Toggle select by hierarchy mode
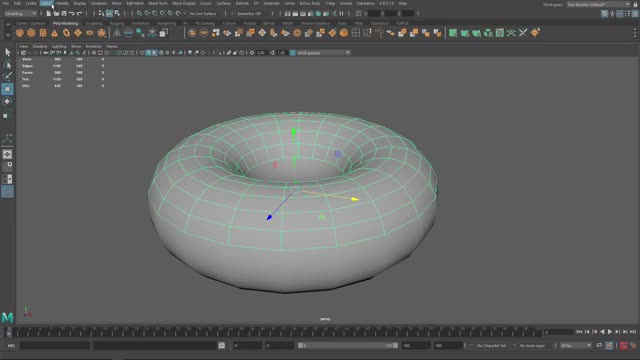The width and height of the screenshot is (640, 360). 101,13
